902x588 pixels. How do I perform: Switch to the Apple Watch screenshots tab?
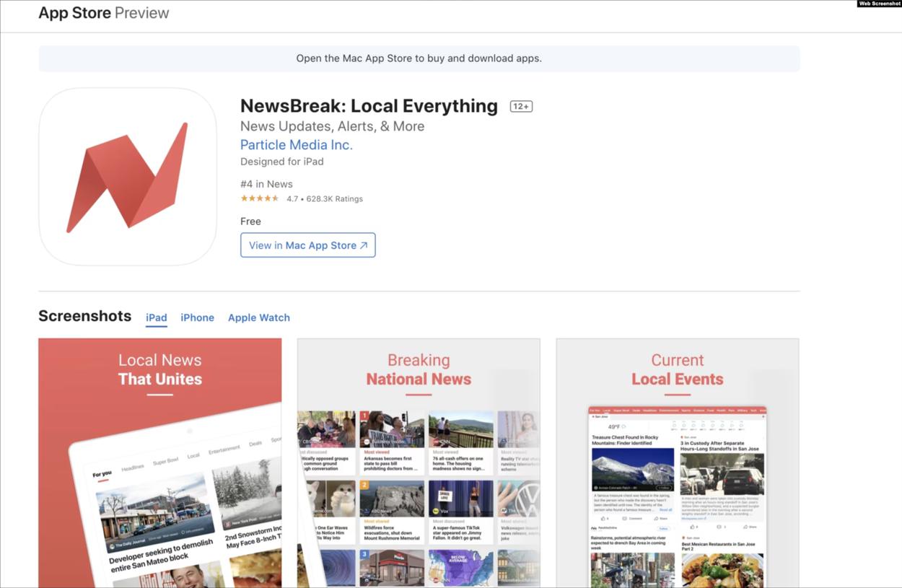click(x=259, y=317)
